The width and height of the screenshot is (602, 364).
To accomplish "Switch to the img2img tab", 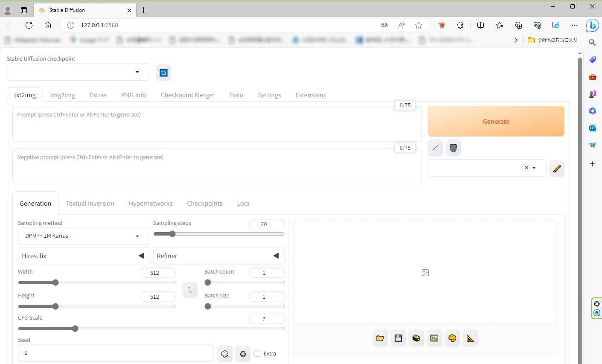I will [x=63, y=95].
